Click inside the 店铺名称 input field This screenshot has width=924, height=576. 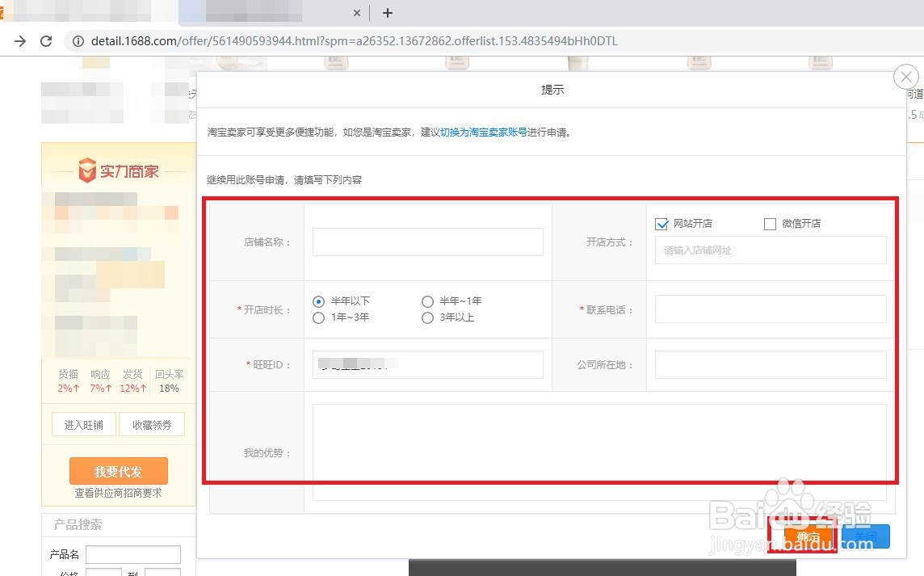[x=427, y=241]
